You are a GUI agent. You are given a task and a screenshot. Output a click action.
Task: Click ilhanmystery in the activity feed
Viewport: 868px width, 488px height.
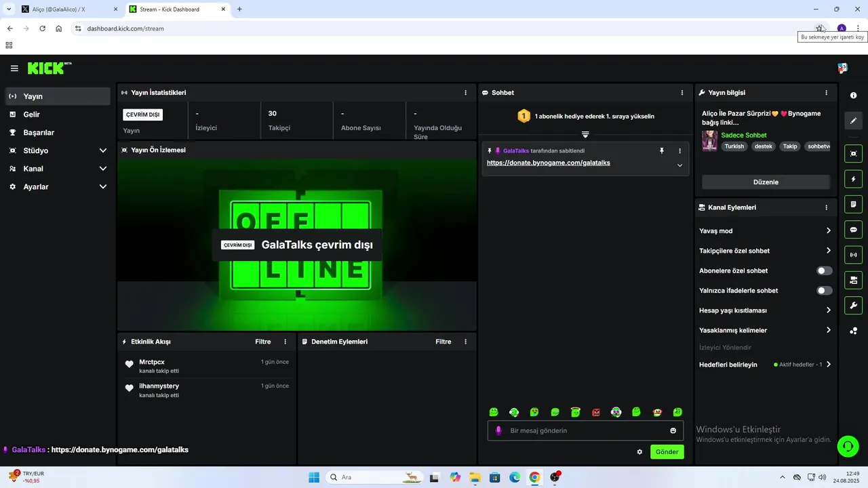[159, 386]
